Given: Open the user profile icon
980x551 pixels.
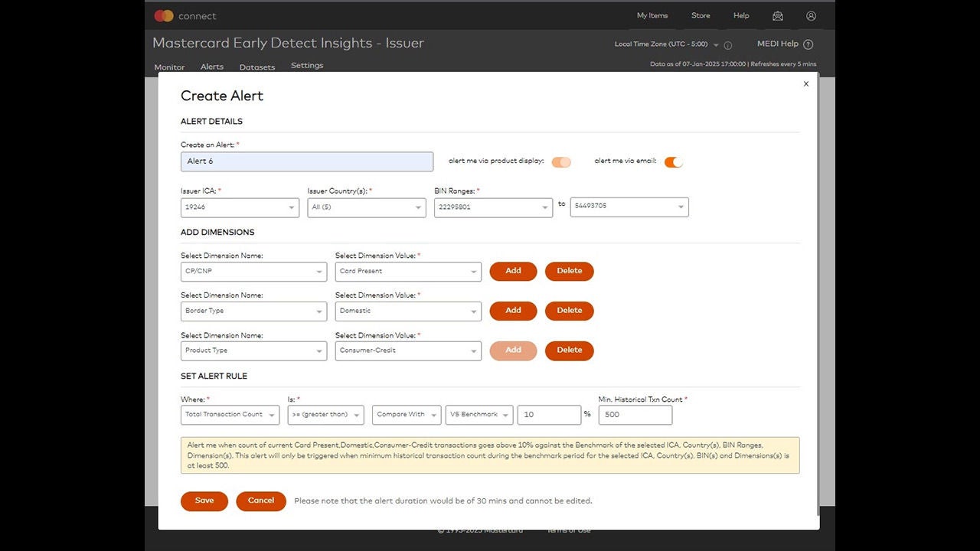Looking at the screenshot, I should 811,15.
